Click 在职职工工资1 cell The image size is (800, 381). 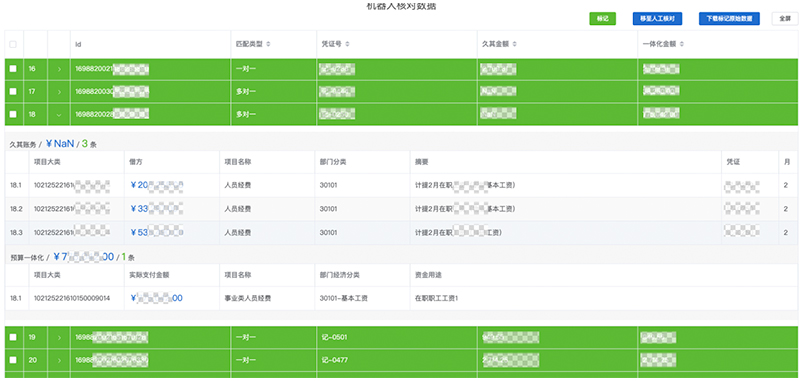coord(437,298)
